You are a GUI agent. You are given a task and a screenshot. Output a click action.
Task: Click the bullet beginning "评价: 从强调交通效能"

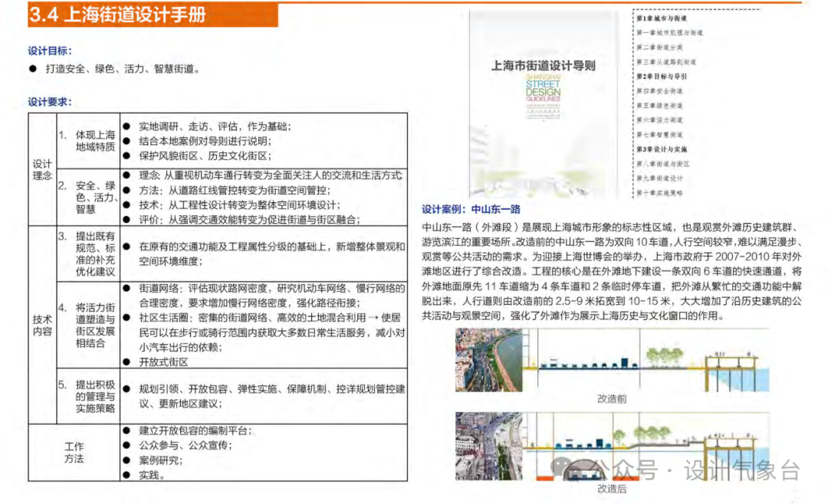click(x=249, y=220)
